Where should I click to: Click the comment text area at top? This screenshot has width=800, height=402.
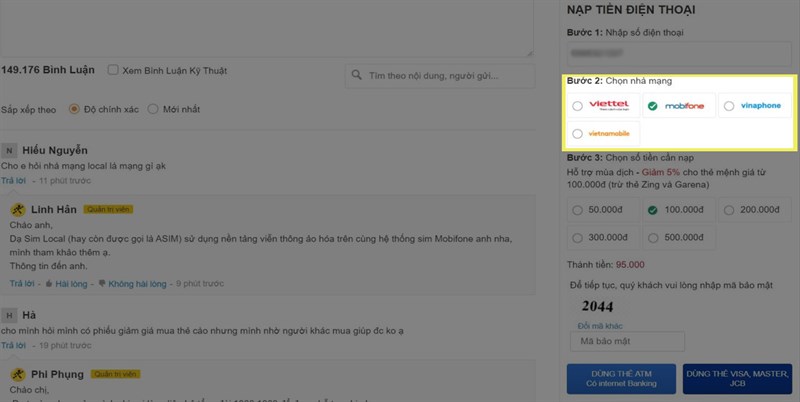pos(267,28)
